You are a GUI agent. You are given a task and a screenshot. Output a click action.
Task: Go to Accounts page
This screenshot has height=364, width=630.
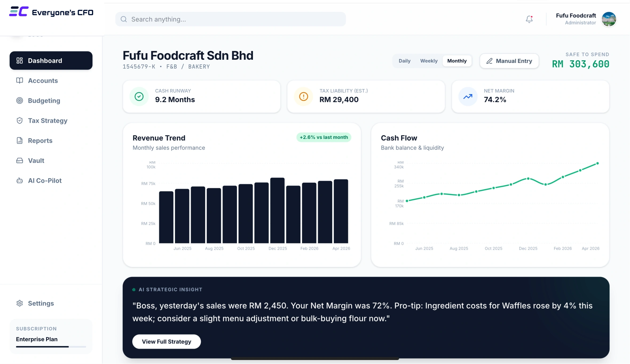(x=51, y=81)
